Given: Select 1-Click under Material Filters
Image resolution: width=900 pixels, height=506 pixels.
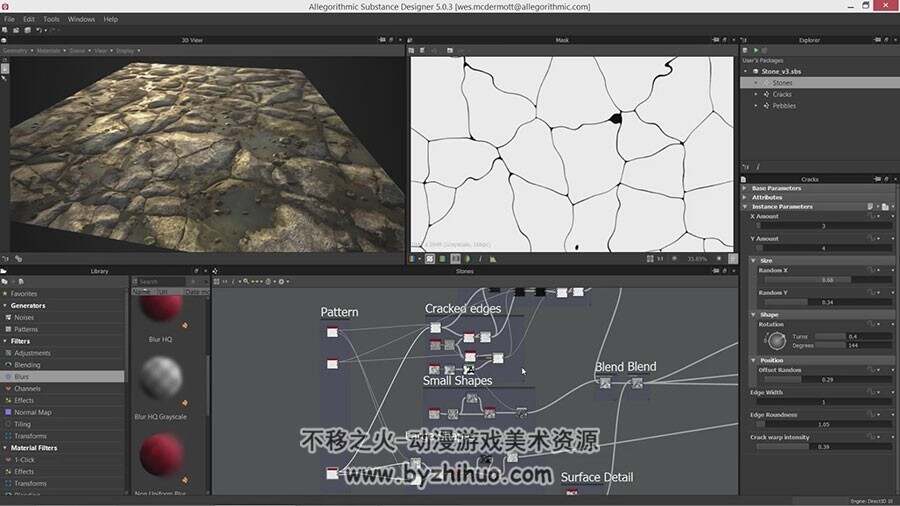Looking at the screenshot, I should click(24, 460).
